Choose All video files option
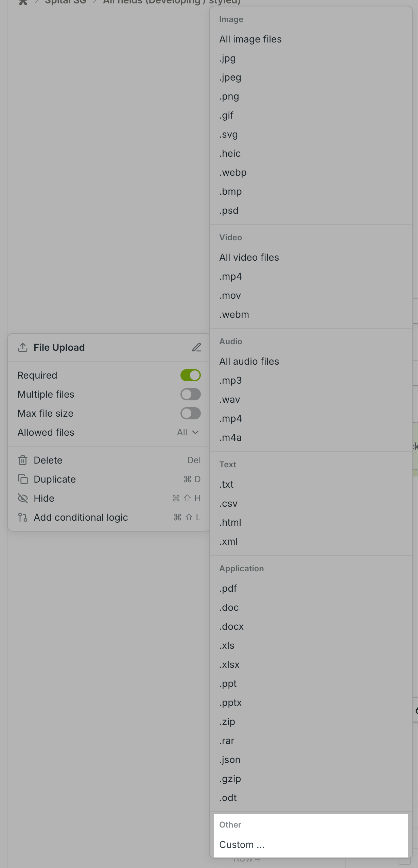 point(311,257)
